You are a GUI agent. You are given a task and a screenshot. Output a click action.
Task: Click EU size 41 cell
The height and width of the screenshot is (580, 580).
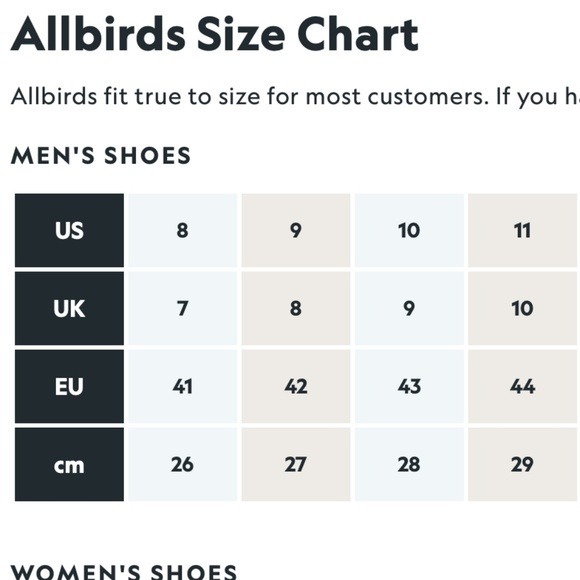(182, 386)
